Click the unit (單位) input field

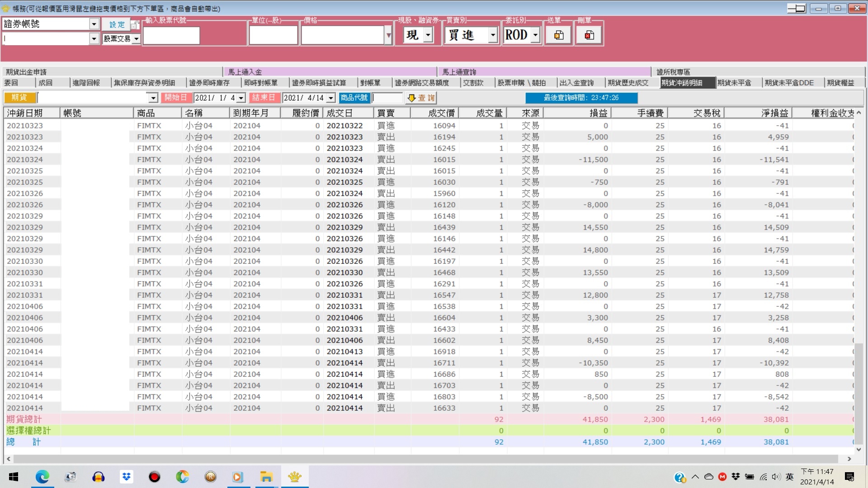[274, 35]
